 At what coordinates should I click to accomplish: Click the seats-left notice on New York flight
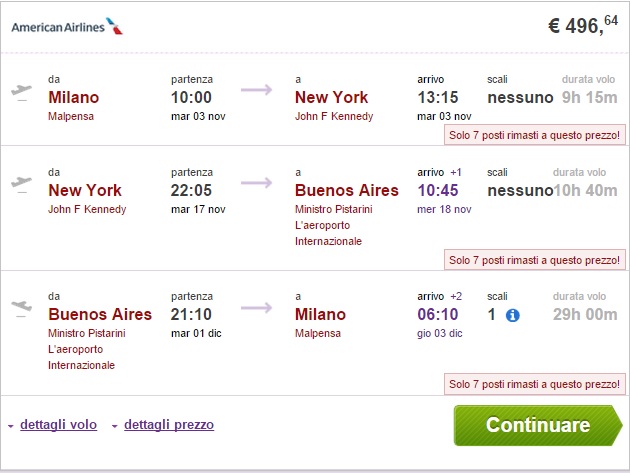click(x=534, y=260)
